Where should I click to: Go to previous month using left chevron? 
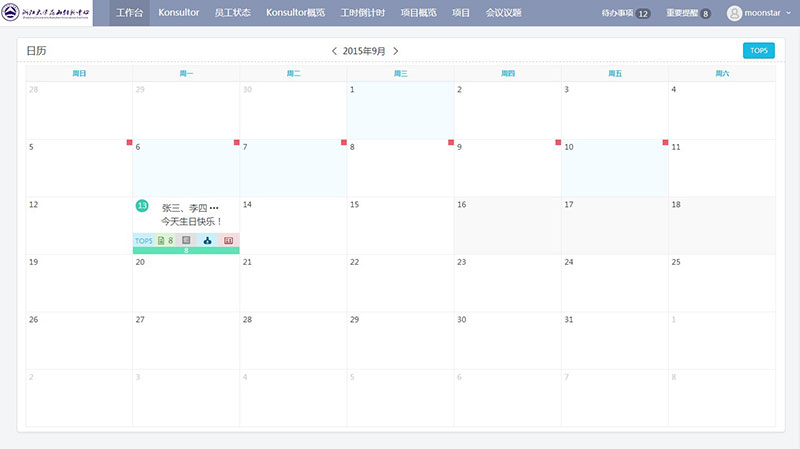point(334,51)
